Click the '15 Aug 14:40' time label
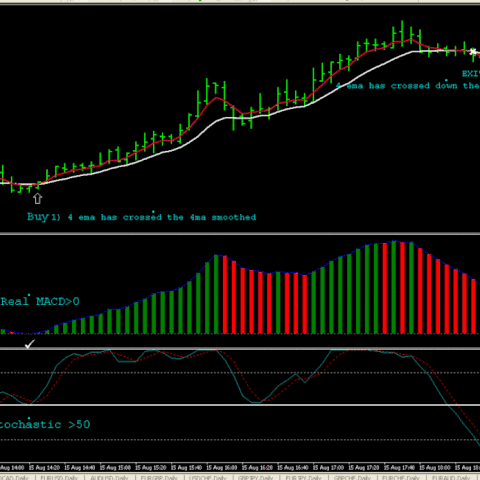The width and height of the screenshot is (480, 480). point(80,468)
